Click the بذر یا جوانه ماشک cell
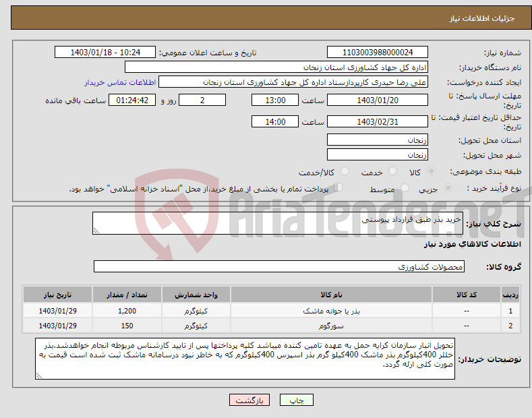 pos(331,311)
